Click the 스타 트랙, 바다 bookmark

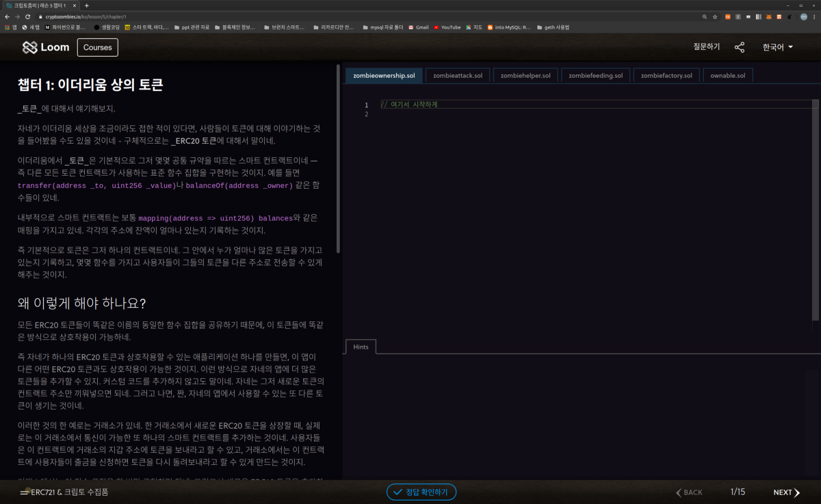(x=146, y=27)
